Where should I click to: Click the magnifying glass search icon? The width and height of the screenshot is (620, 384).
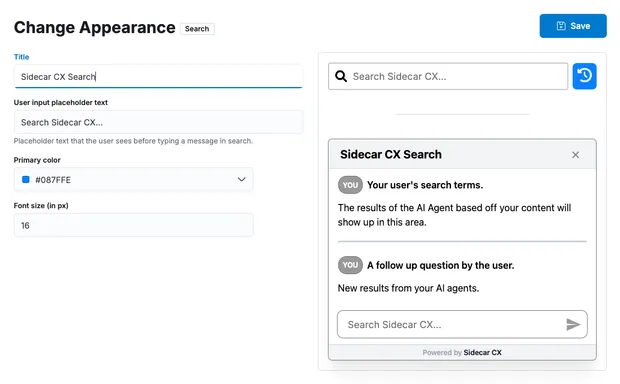341,76
